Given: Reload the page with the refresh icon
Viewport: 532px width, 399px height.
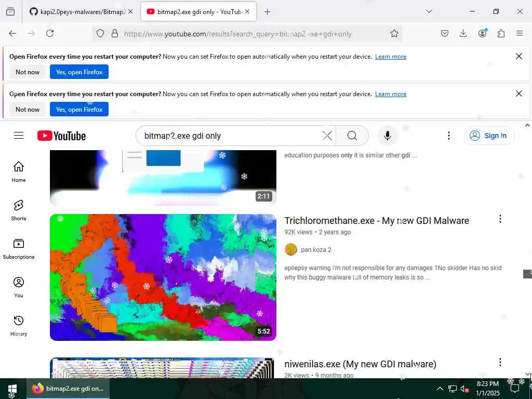Looking at the screenshot, I should click(50, 33).
